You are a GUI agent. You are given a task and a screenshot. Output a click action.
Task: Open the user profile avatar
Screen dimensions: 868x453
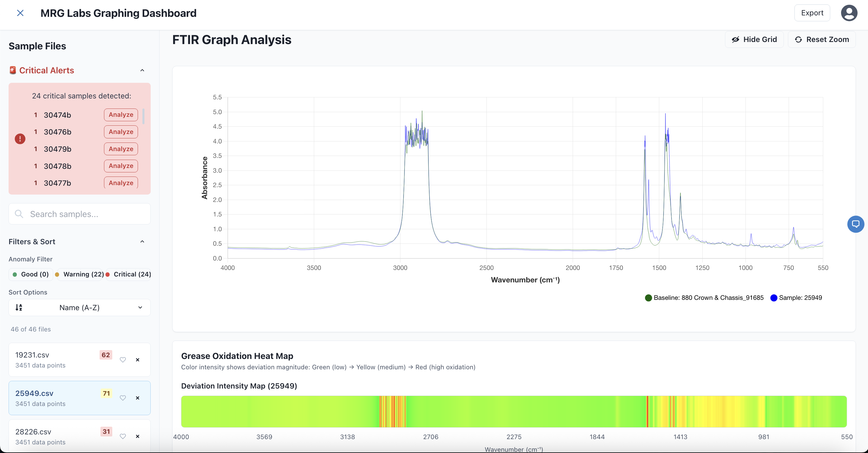point(849,13)
